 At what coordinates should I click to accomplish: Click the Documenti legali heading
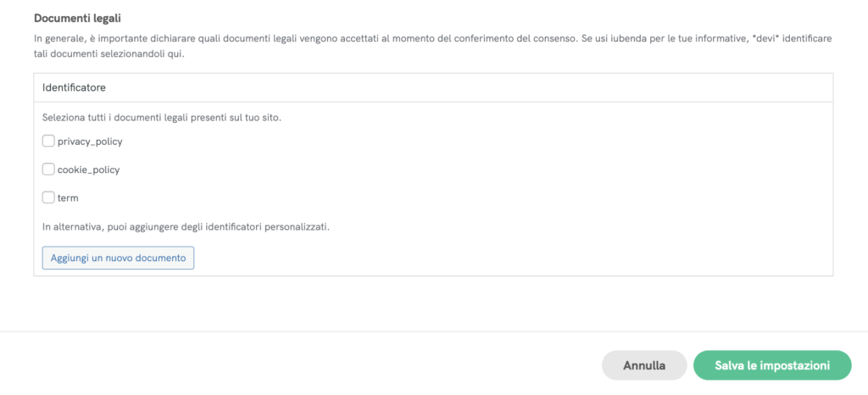pyautogui.click(x=78, y=18)
